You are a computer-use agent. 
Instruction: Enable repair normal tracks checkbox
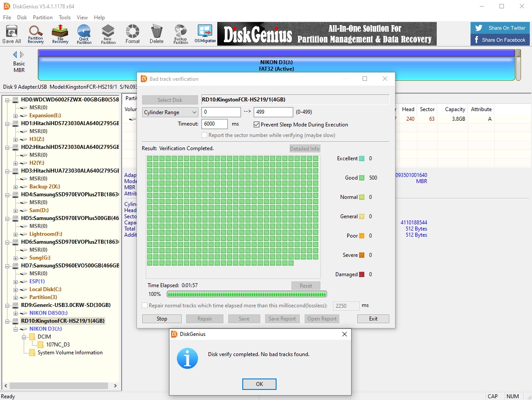click(x=145, y=306)
